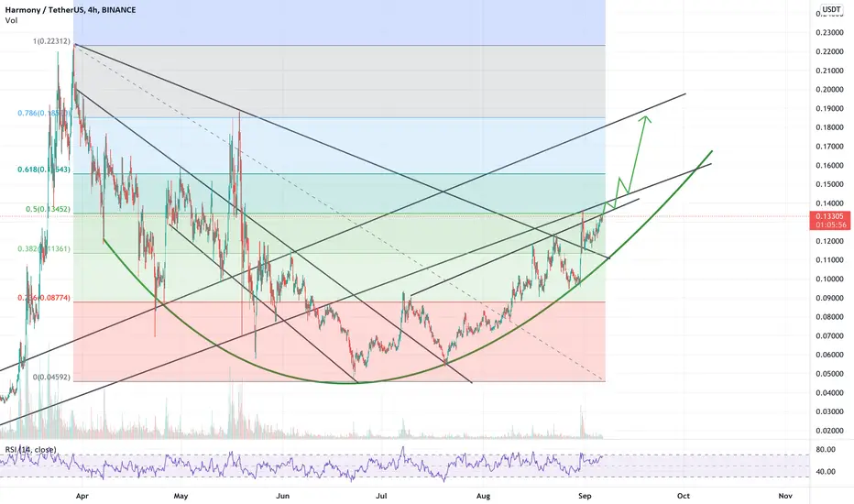Select the Fibonacci 0.236(0.08774) level label
Screen dimensions: 854x504
click(x=44, y=298)
